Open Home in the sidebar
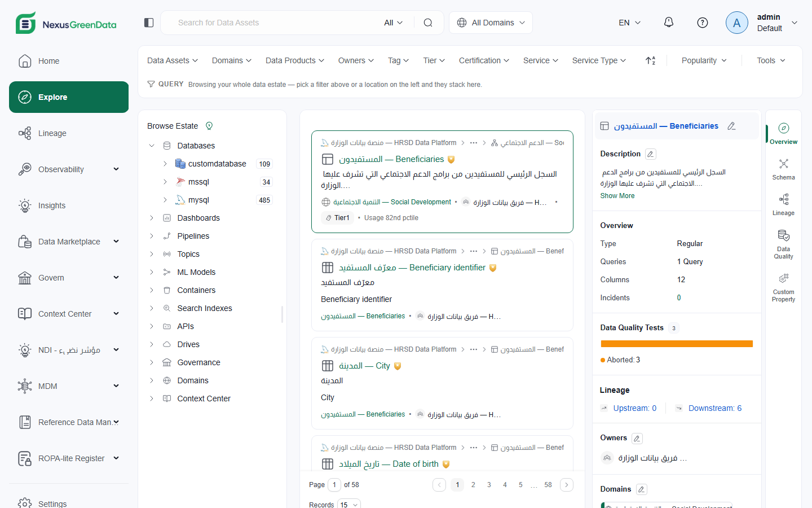Image resolution: width=812 pixels, height=508 pixels. (x=69, y=61)
